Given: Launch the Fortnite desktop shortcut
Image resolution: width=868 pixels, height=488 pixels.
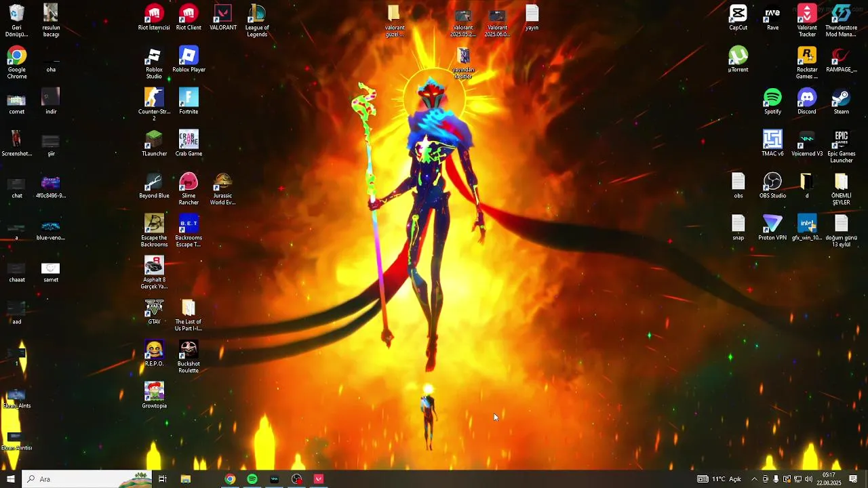Looking at the screenshot, I should point(189,102).
